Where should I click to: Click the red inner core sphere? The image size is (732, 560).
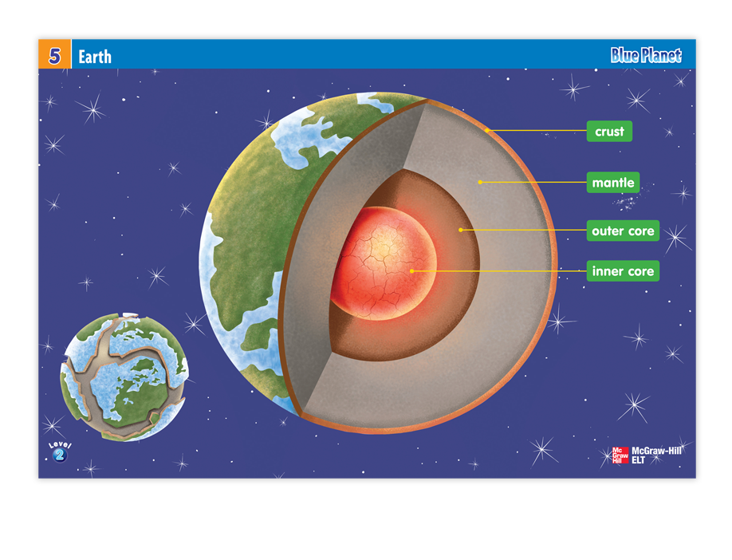pos(384,263)
